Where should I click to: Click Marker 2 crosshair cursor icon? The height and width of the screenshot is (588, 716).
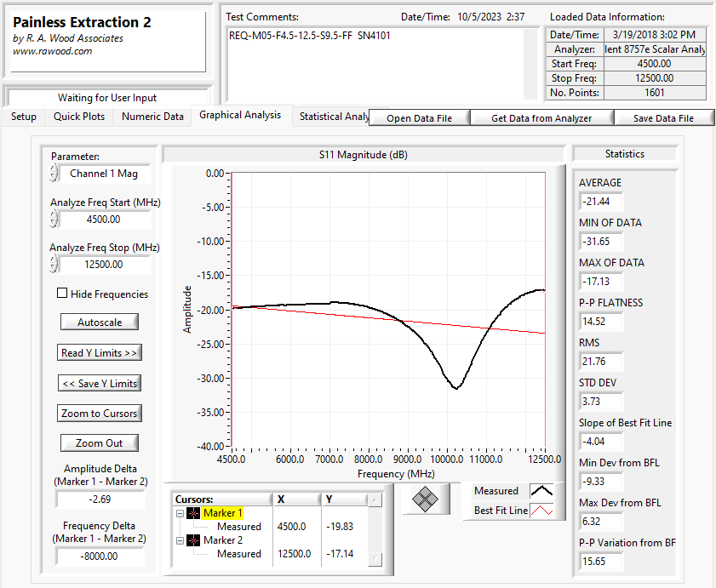[193, 540]
